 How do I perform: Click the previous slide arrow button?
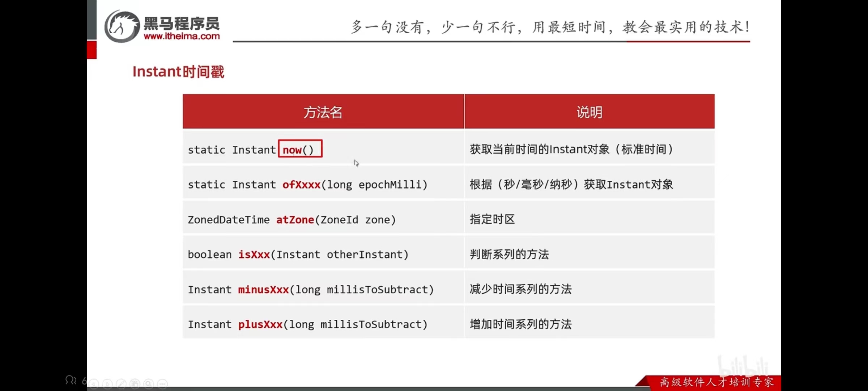coord(94,383)
